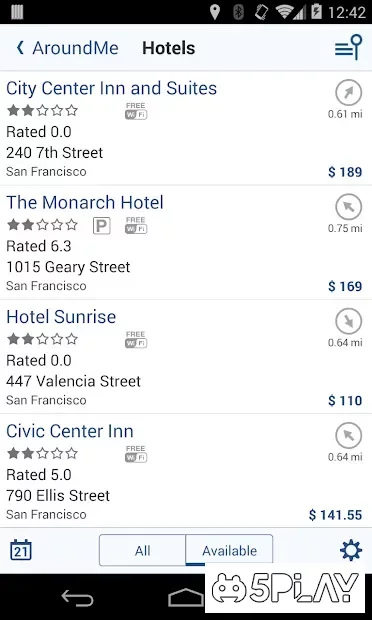
Task: Tap compass direction icon for The Monarch Hotel
Action: click(349, 207)
